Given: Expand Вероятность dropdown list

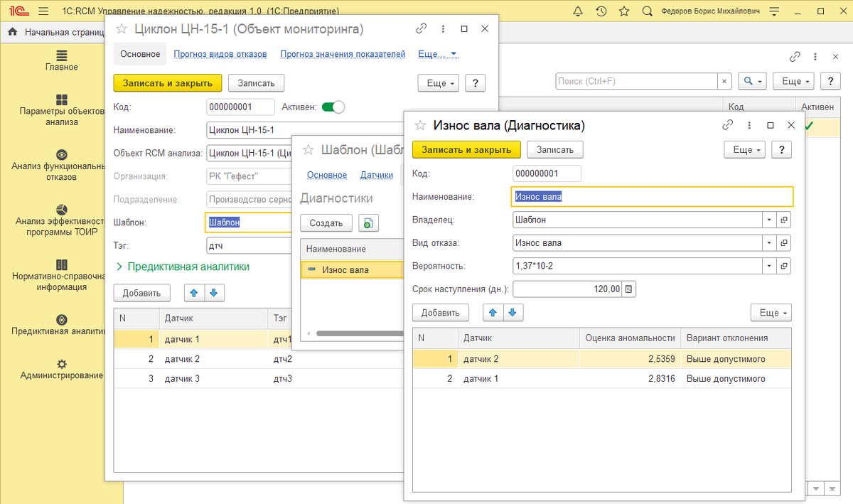Looking at the screenshot, I should pyautogui.click(x=769, y=266).
